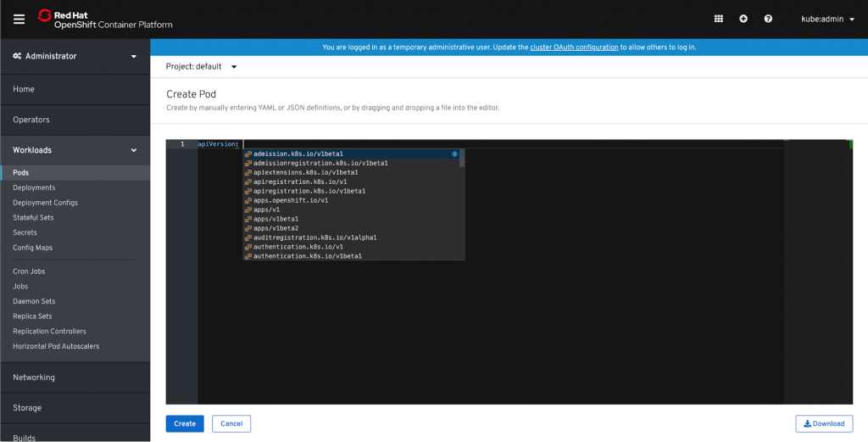Click the hamburger navigation menu icon
The image size is (868, 442).
tap(19, 19)
